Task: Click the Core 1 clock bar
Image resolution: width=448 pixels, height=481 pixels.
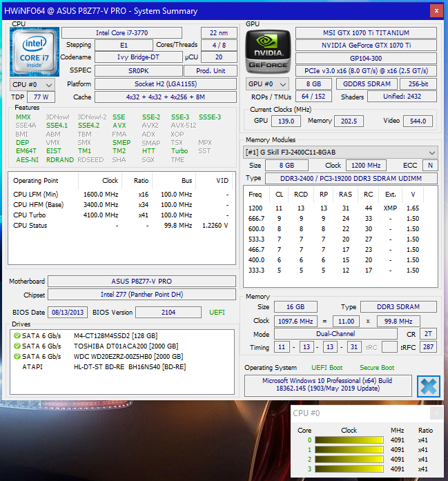Action: pyautogui.click(x=349, y=450)
